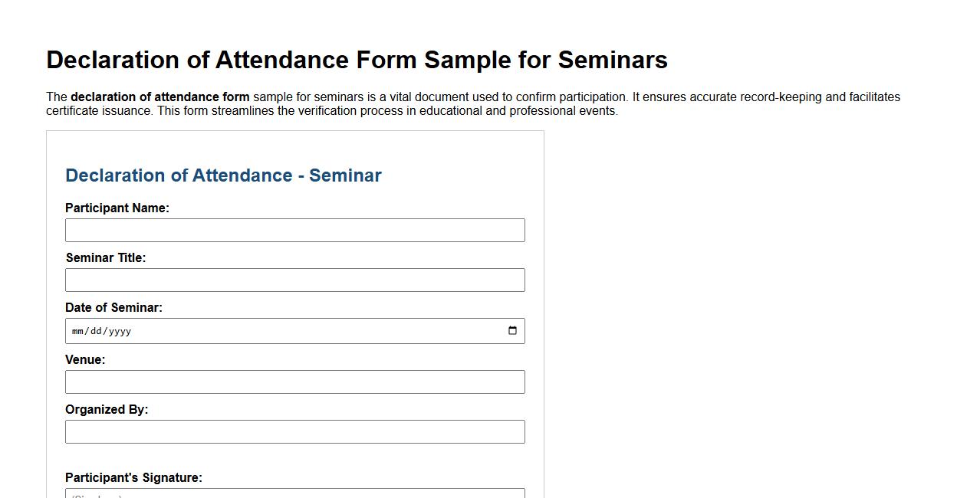Select the mm segment of the date field
Image resolution: width=980 pixels, height=498 pixels.
[77, 331]
